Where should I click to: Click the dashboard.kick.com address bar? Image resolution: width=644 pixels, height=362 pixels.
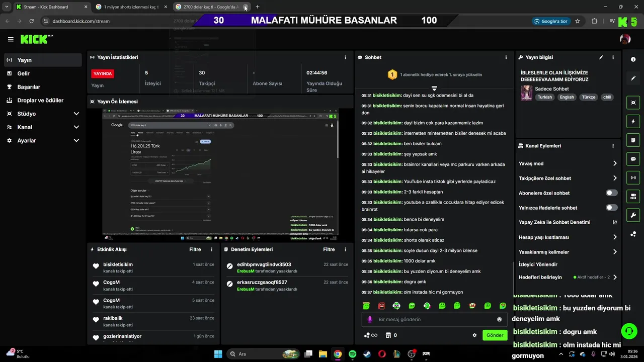(x=80, y=21)
